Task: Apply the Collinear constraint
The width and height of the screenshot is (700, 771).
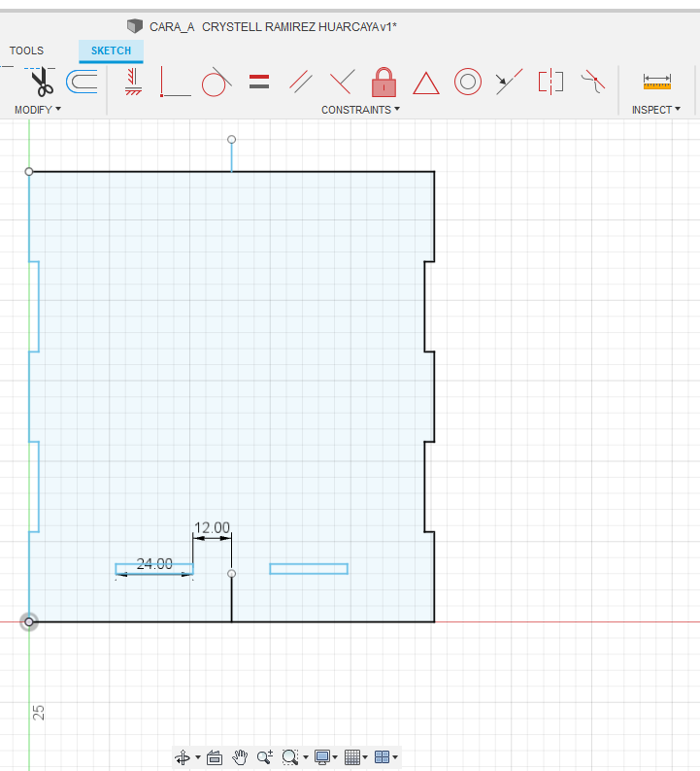Action: tap(509, 82)
